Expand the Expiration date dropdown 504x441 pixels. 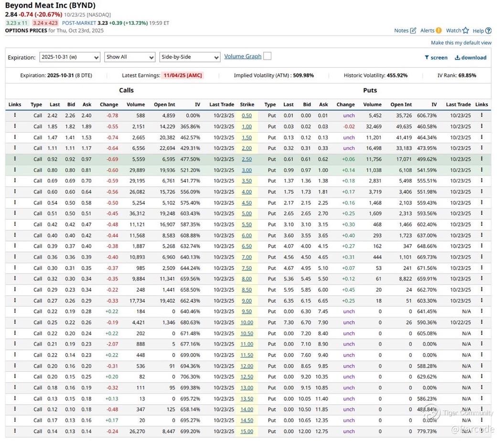70,57
